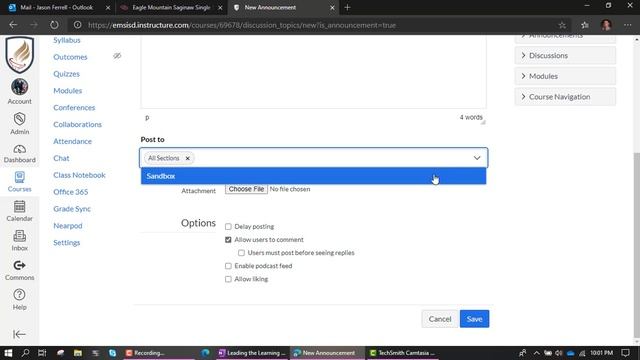
Task: Cancel the announcement
Action: pyautogui.click(x=440, y=319)
